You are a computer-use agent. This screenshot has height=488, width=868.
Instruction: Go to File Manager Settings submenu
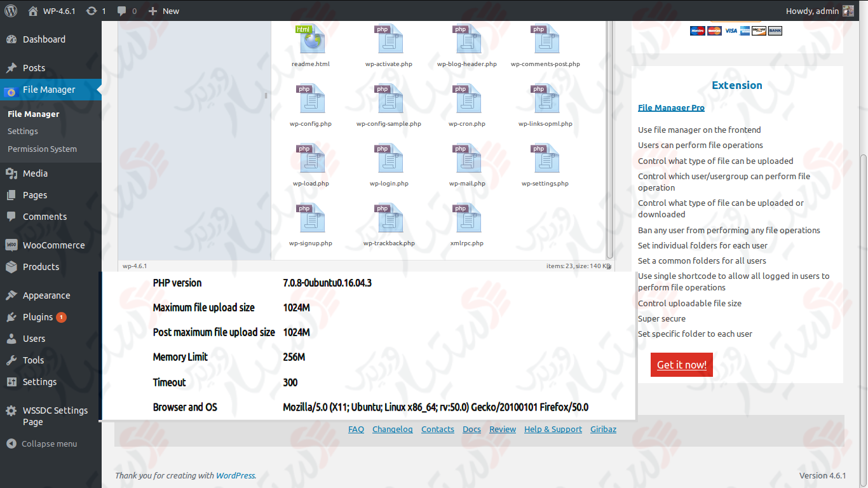coord(23,132)
